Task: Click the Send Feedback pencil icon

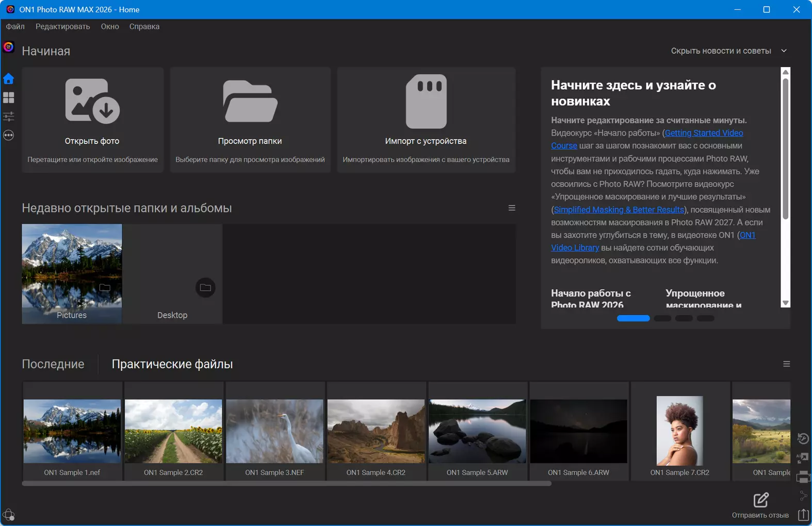Action: [761, 500]
